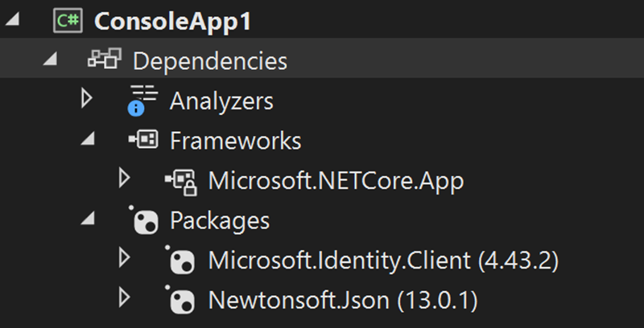Screen dimensions: 644x328
Task: Collapse the Frameworks node arrow
Action: click(x=88, y=139)
